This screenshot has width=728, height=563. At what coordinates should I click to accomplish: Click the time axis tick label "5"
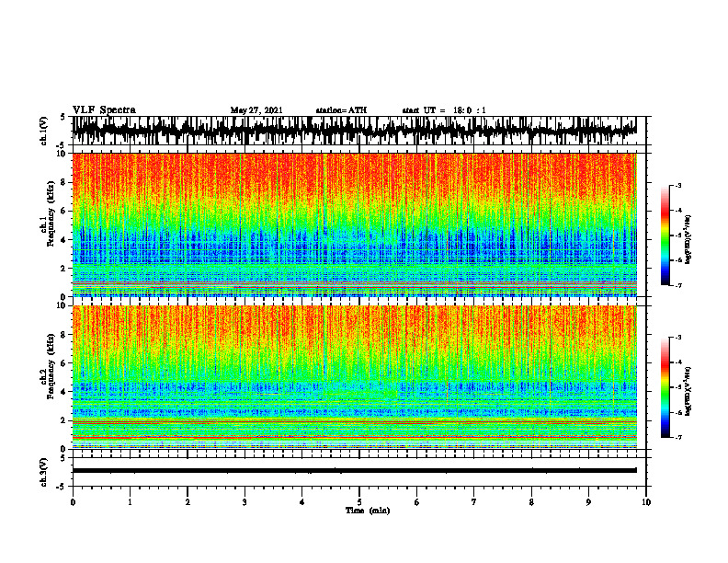[x=359, y=501]
